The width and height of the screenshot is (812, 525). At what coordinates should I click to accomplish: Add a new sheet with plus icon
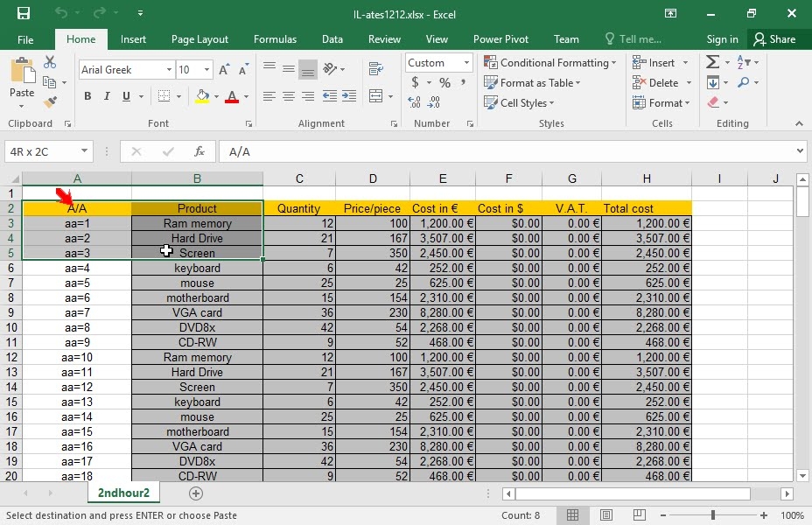pyautogui.click(x=196, y=493)
